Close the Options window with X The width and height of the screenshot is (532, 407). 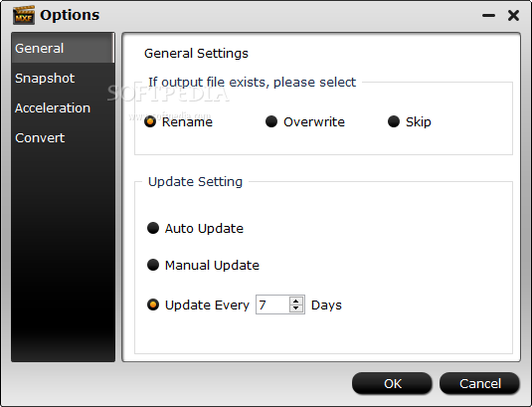(x=513, y=15)
